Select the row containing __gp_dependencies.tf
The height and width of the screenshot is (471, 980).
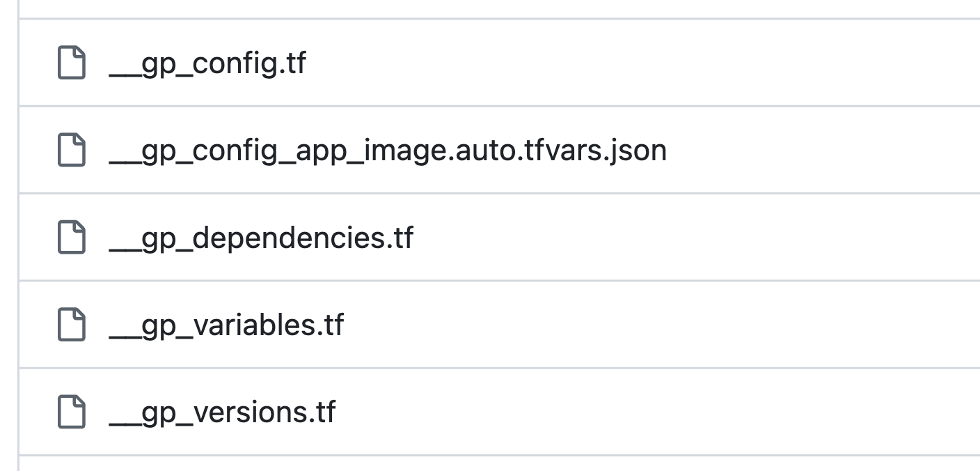pyautogui.click(x=487, y=238)
